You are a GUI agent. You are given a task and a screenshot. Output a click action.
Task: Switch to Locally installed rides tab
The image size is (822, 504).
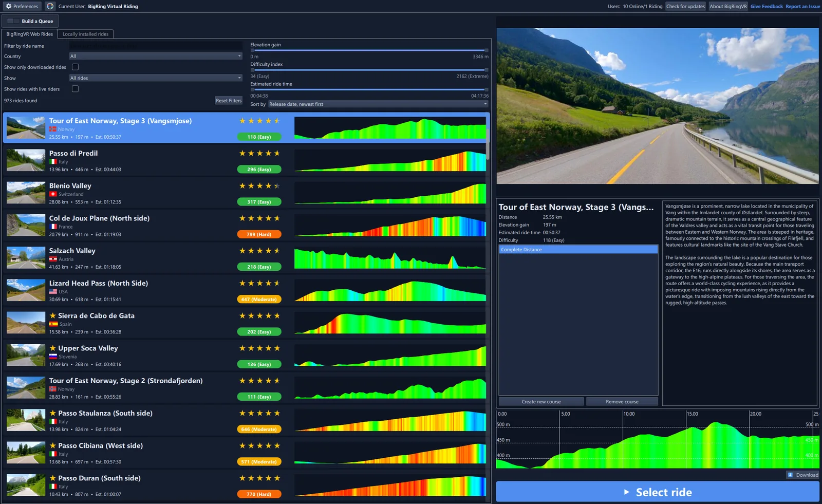85,34
